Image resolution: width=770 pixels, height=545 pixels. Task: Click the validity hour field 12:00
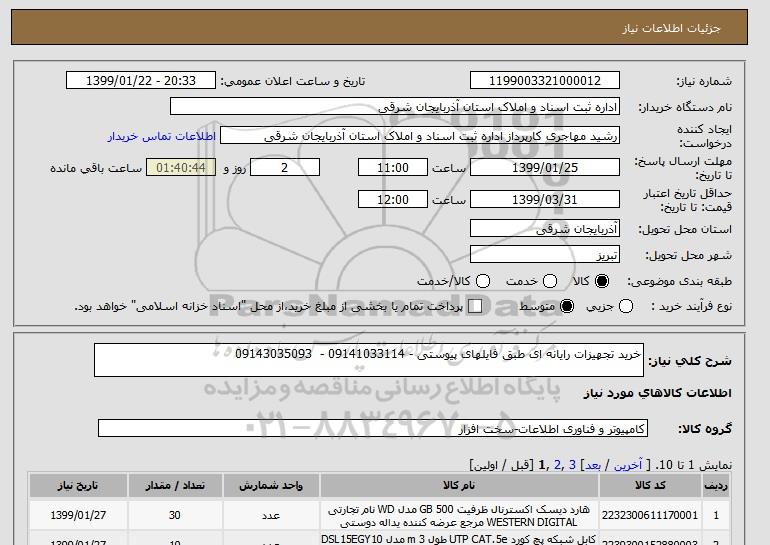click(x=393, y=199)
